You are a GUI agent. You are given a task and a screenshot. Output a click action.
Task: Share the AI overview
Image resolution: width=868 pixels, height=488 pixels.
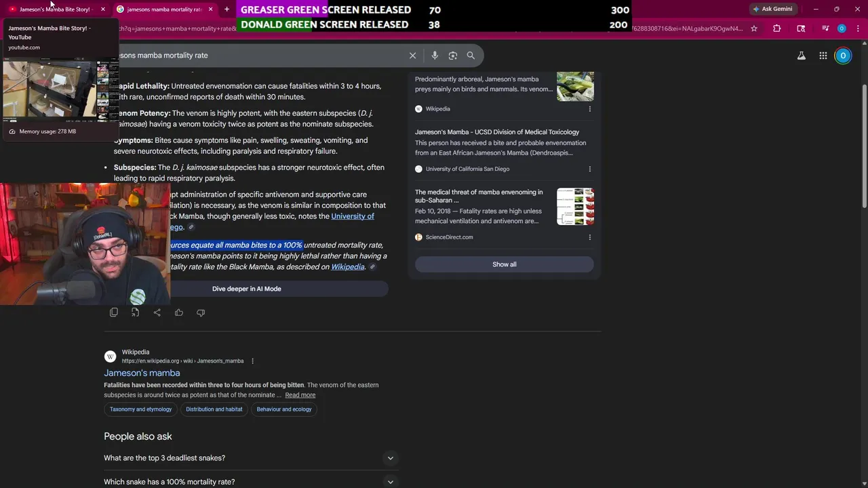[157, 312]
